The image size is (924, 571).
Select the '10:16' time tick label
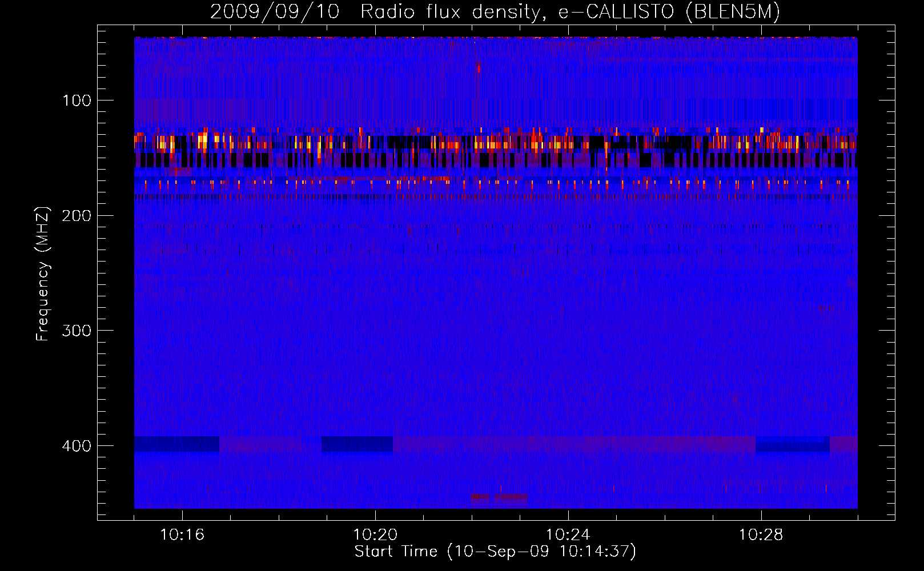(182, 535)
